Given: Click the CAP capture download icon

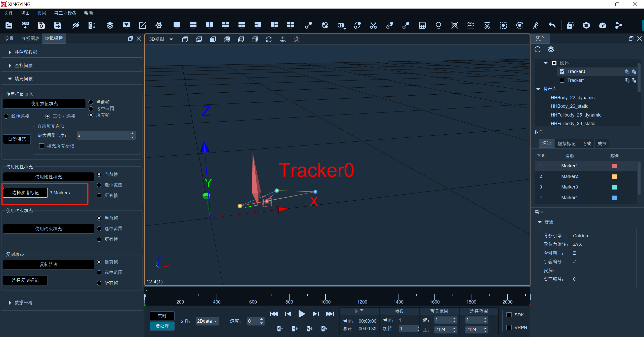Looking at the screenshot, I should [25, 25].
